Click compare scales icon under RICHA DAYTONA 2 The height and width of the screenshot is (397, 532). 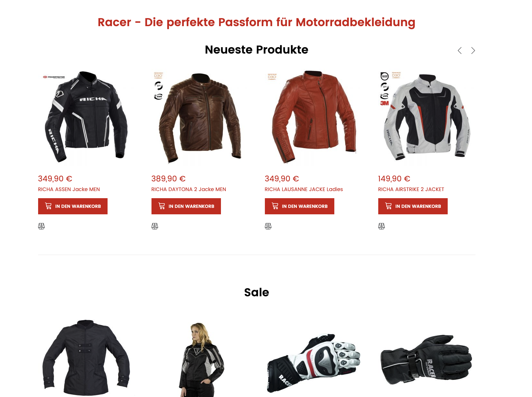coord(155,226)
